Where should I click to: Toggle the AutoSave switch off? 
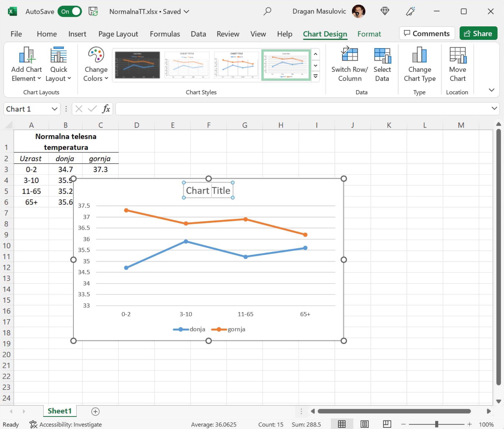[70, 11]
